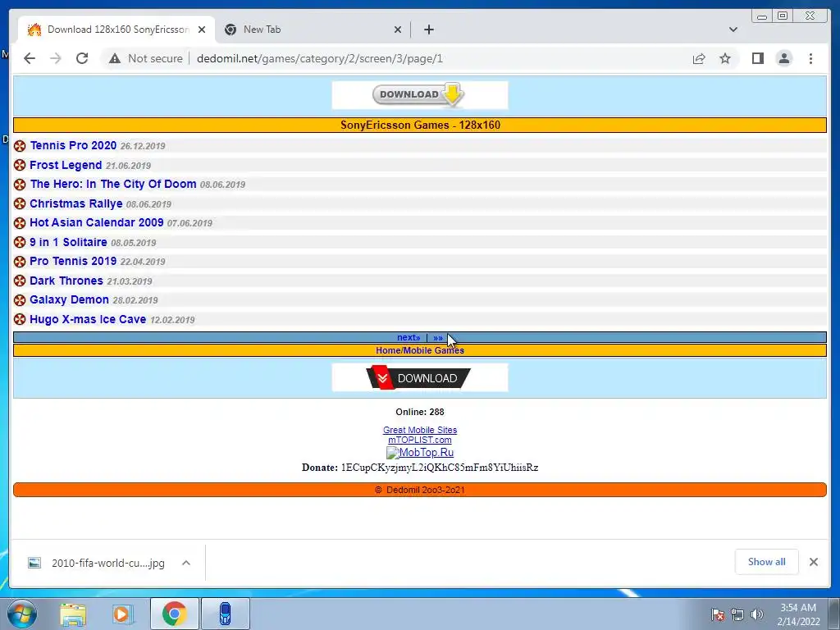Close the downloads bar
The width and height of the screenshot is (840, 630).
[x=813, y=562]
